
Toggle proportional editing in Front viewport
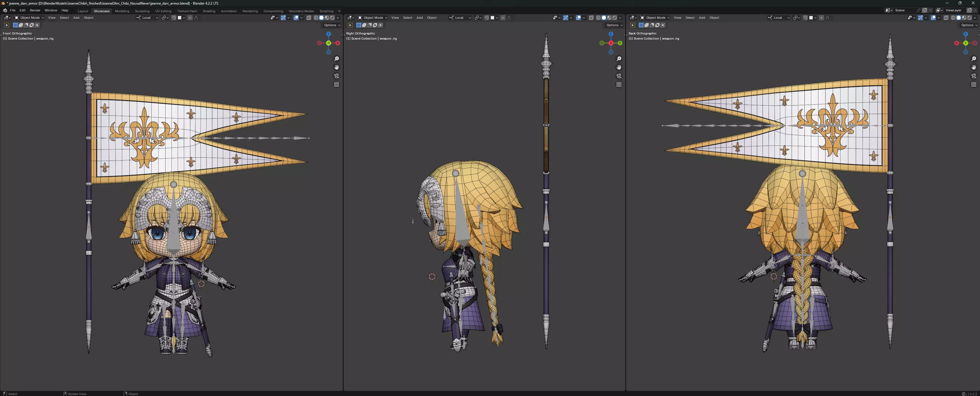[x=190, y=17]
